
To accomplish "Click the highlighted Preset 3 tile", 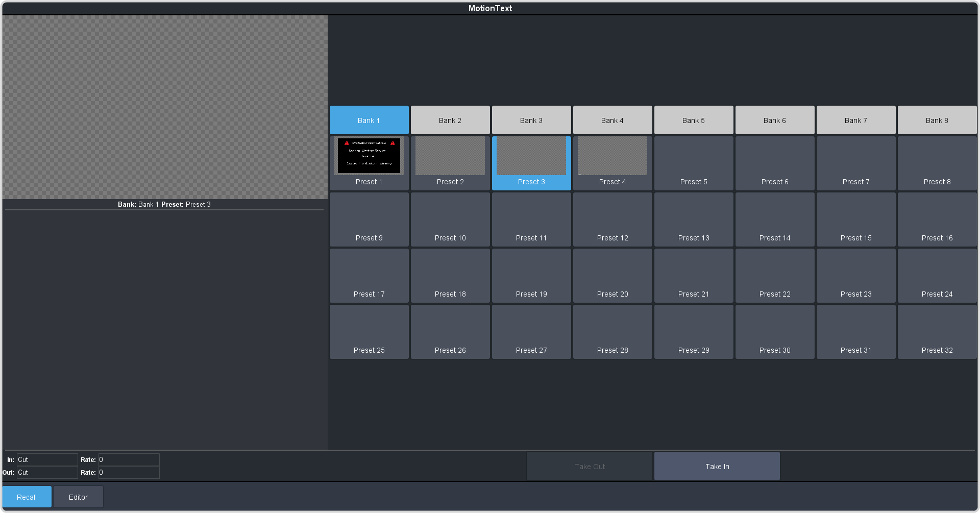I will pyautogui.click(x=531, y=163).
